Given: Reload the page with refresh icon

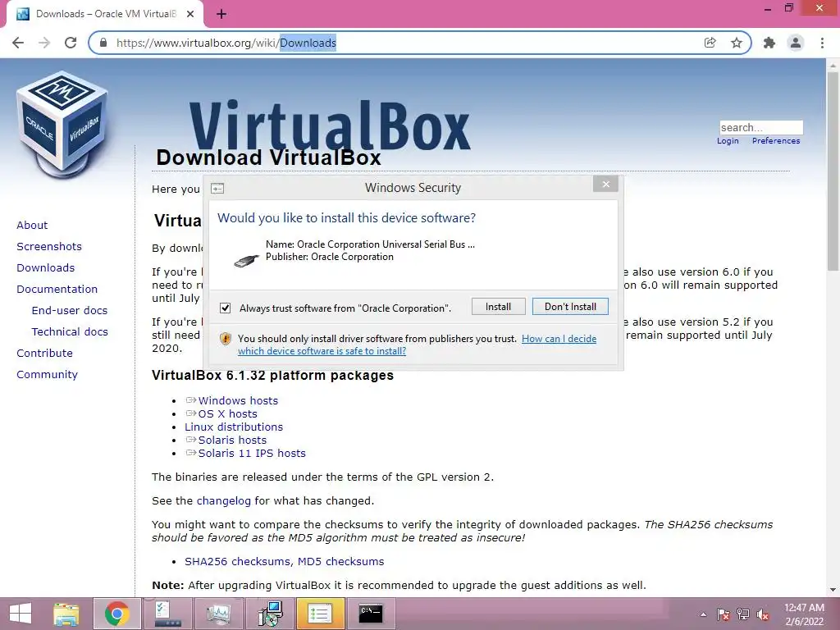Looking at the screenshot, I should coord(71,43).
